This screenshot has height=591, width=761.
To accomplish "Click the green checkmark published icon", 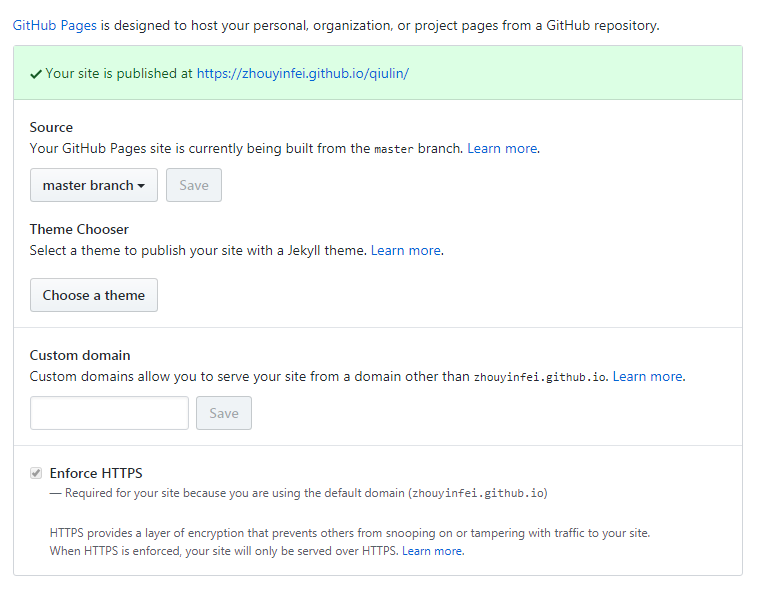I will pyautogui.click(x=36, y=74).
